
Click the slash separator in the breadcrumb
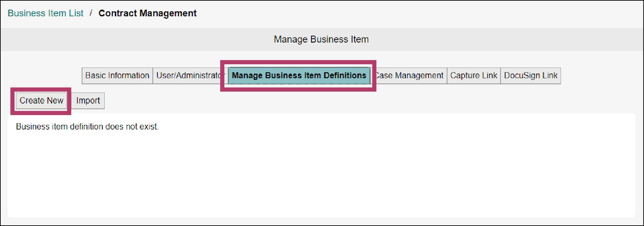pyautogui.click(x=91, y=13)
